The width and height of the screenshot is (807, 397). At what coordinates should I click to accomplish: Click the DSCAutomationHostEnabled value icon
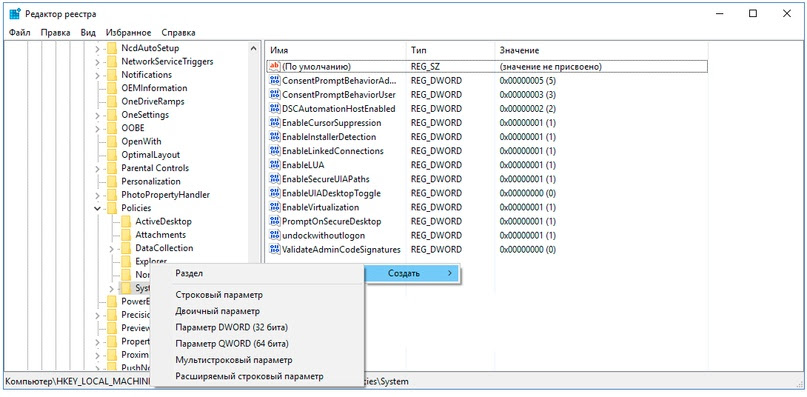coord(274,109)
